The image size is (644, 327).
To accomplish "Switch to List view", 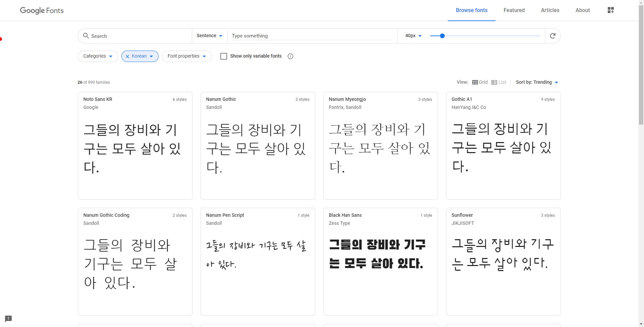I will 499,82.
